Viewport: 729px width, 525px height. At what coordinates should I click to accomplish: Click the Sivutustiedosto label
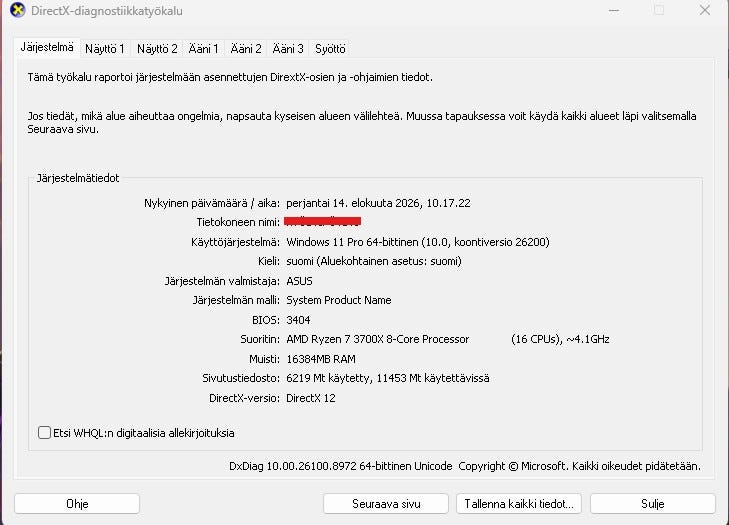point(241,379)
